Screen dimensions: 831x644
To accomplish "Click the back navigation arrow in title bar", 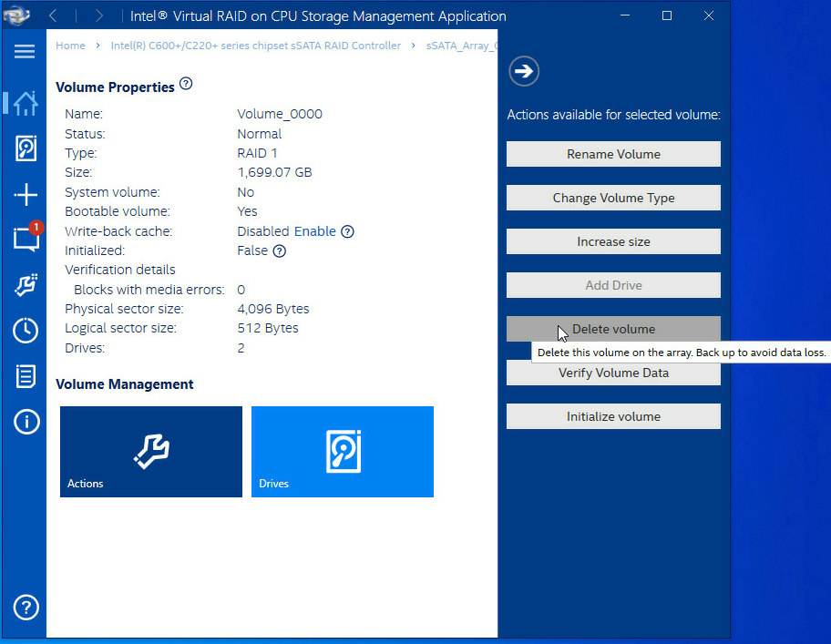I will click(x=53, y=15).
